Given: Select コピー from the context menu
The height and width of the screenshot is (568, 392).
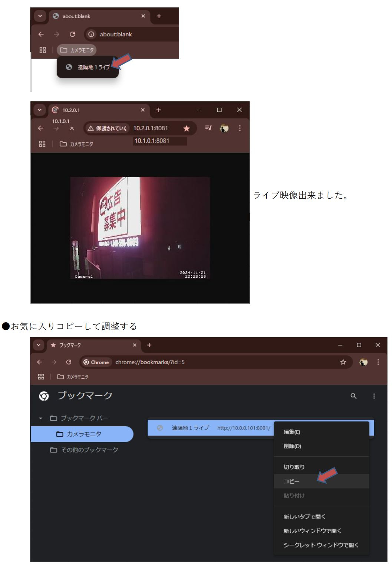Looking at the screenshot, I should (291, 481).
